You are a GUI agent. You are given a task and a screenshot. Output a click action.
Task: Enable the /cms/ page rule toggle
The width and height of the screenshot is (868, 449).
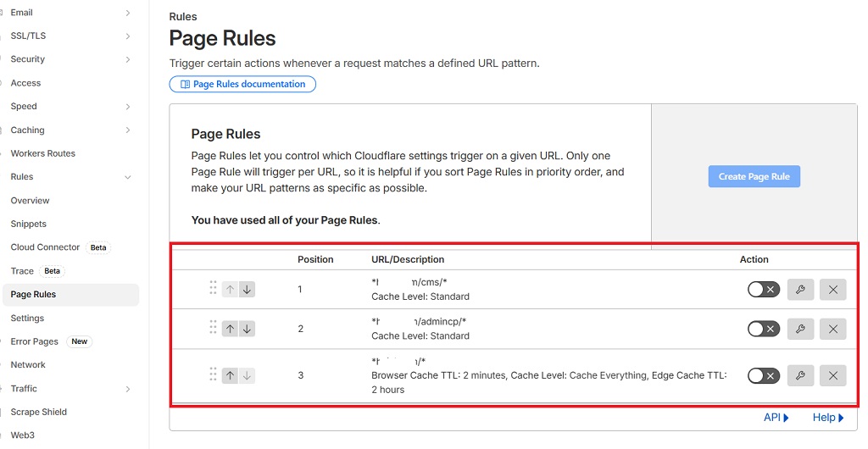click(x=763, y=290)
